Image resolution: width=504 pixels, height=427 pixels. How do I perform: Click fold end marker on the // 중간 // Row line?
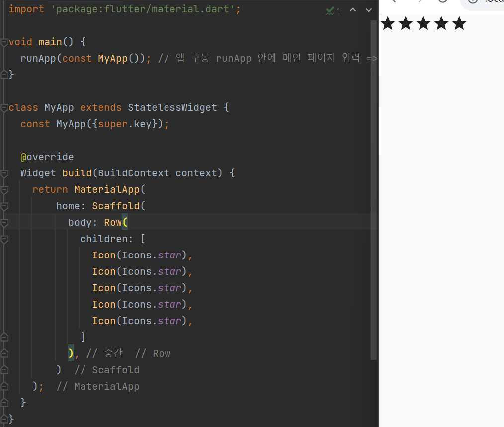click(4, 353)
